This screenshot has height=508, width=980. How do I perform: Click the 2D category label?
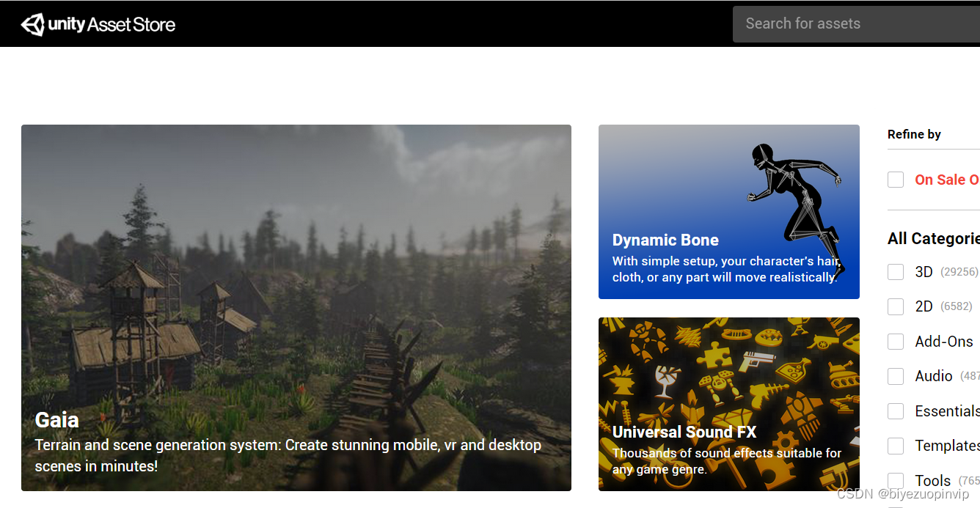924,306
